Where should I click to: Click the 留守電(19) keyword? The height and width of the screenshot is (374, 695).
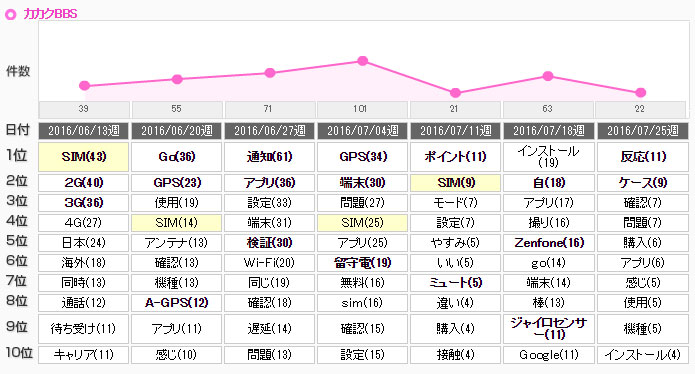363,263
